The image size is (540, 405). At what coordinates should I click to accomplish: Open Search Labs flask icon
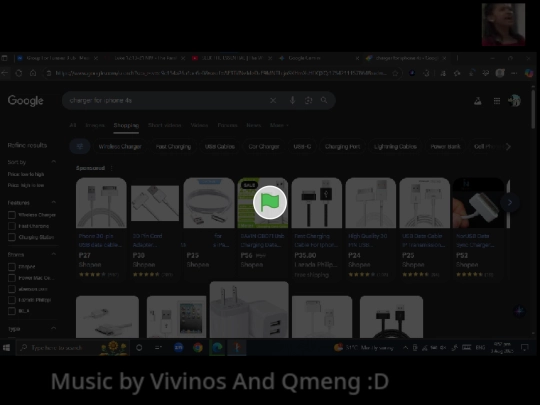478,101
